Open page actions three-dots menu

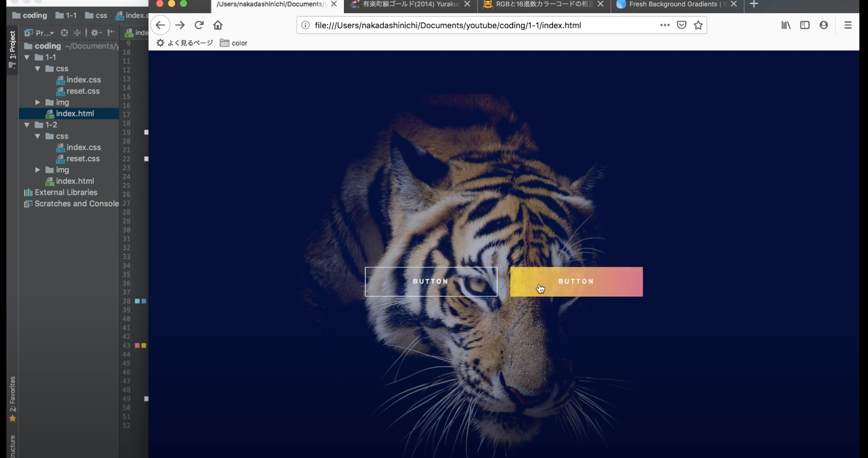coord(665,25)
